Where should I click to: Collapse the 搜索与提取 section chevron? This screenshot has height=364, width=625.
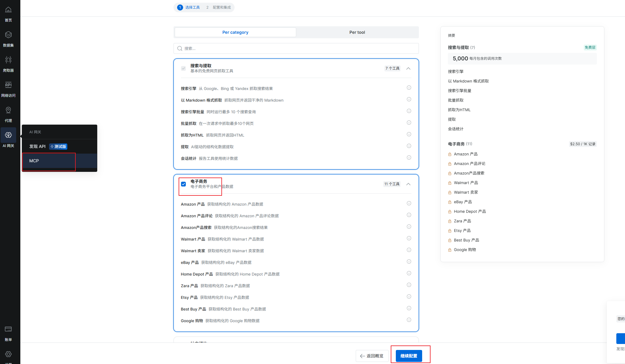[x=408, y=68]
